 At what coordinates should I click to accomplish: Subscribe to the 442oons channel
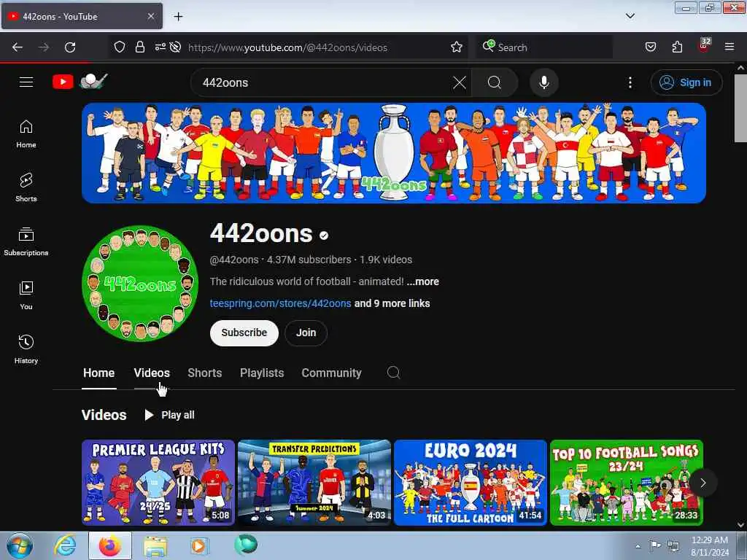pyautogui.click(x=244, y=332)
